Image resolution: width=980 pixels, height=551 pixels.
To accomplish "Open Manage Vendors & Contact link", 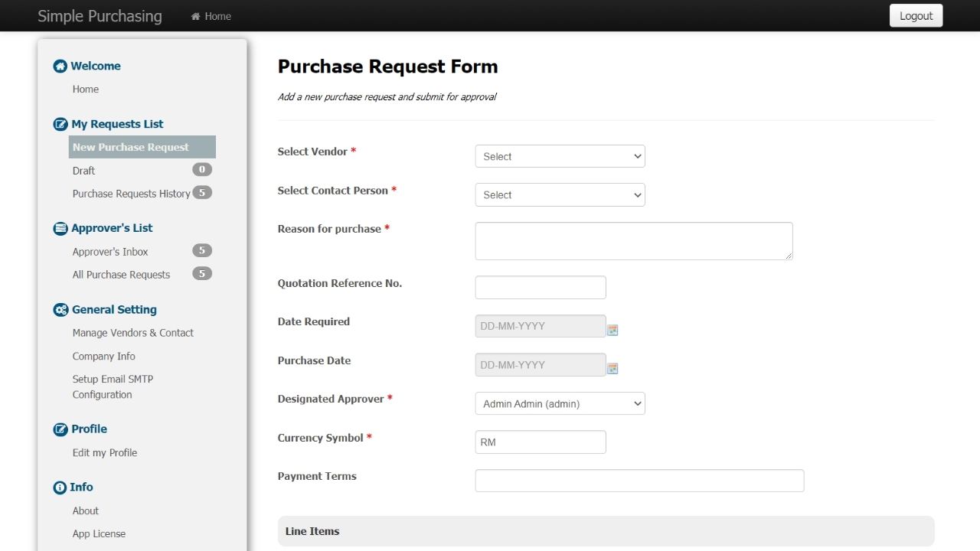I will 132,333.
